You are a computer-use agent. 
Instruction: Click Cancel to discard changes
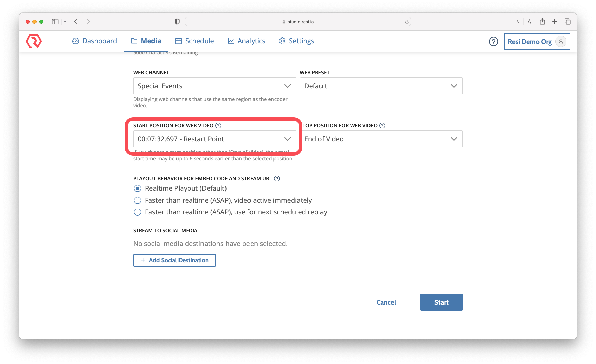[386, 302]
